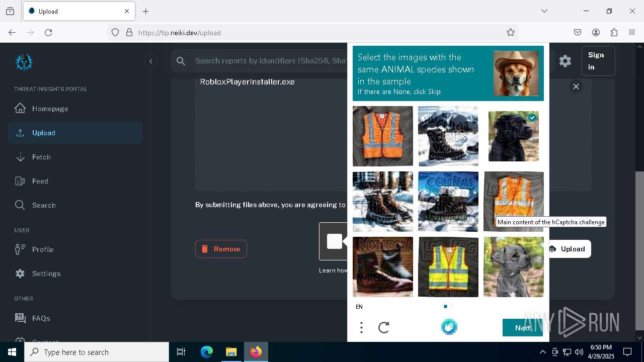The image size is (644, 362).
Task: Open the gear settings icon in the header
Action: point(565,61)
